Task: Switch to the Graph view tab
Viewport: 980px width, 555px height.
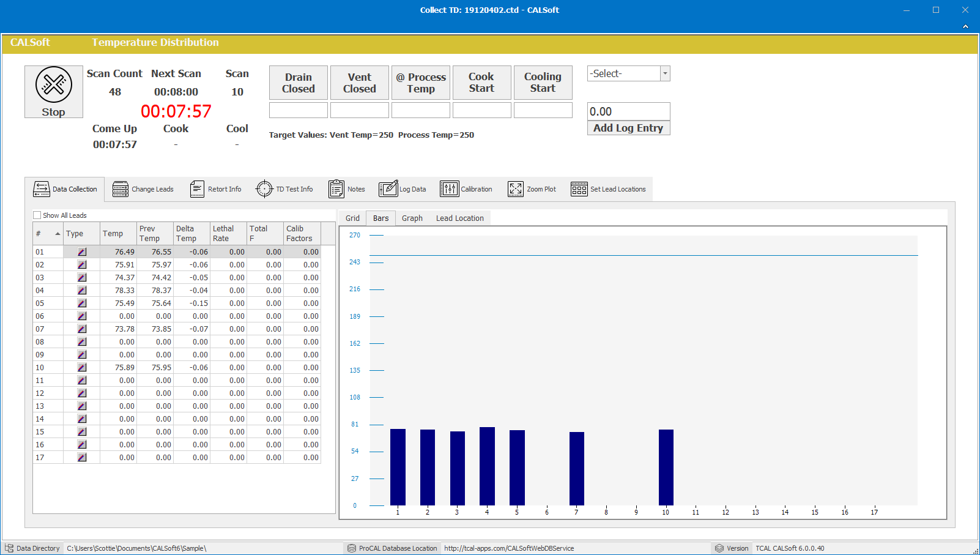Action: coord(412,218)
